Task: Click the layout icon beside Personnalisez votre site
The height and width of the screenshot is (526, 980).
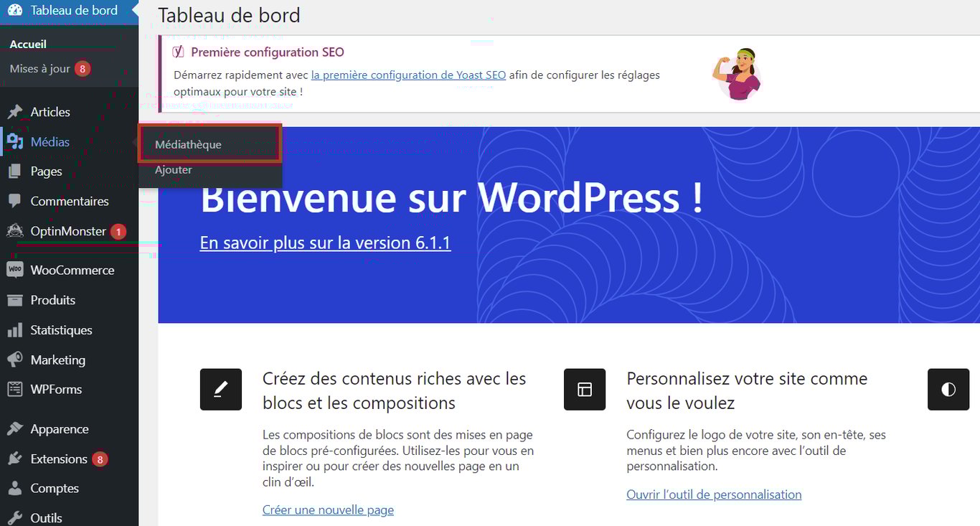Action: pyautogui.click(x=584, y=389)
